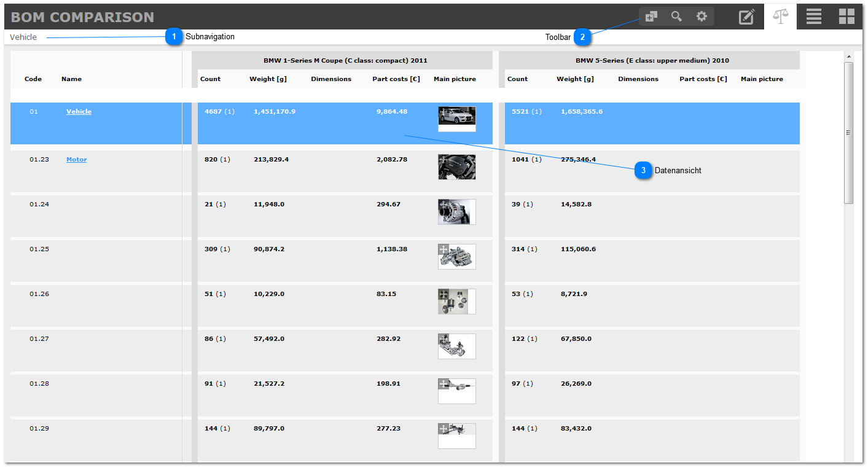Open the Motor link in row 01.23
Image resolution: width=868 pixels, height=468 pixels.
coord(76,159)
